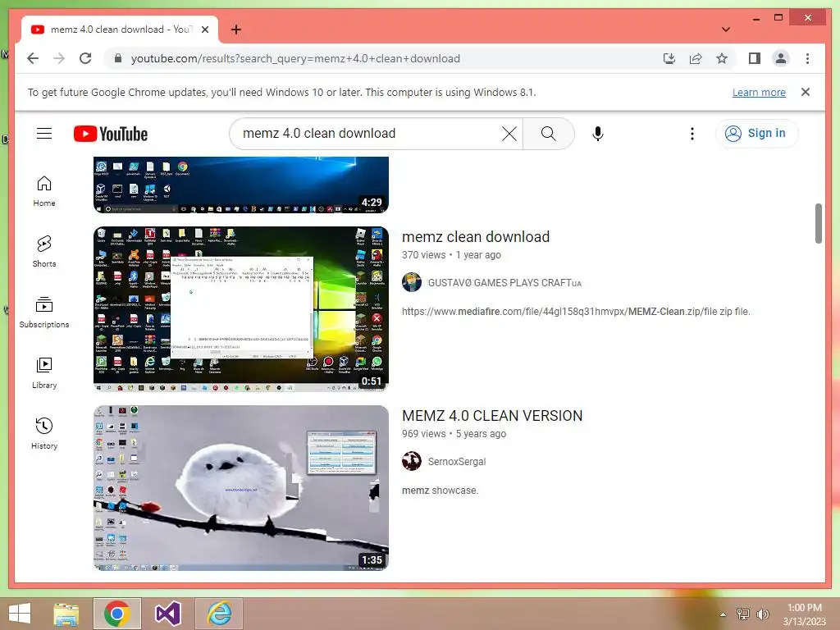Install app via address bar download icon
Viewport: 840px width, 630px height.
(669, 58)
